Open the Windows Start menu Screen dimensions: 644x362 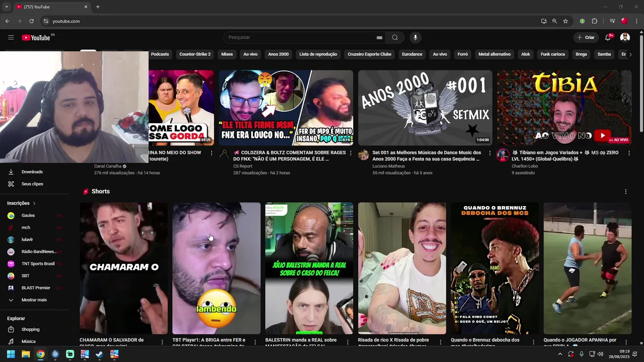click(x=11, y=354)
